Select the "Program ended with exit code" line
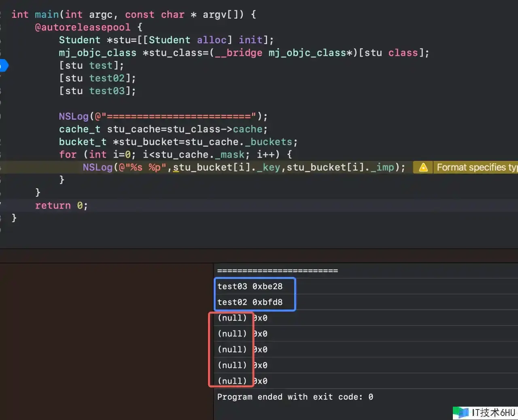Viewport: 518px width, 420px height. pyautogui.click(x=295, y=397)
